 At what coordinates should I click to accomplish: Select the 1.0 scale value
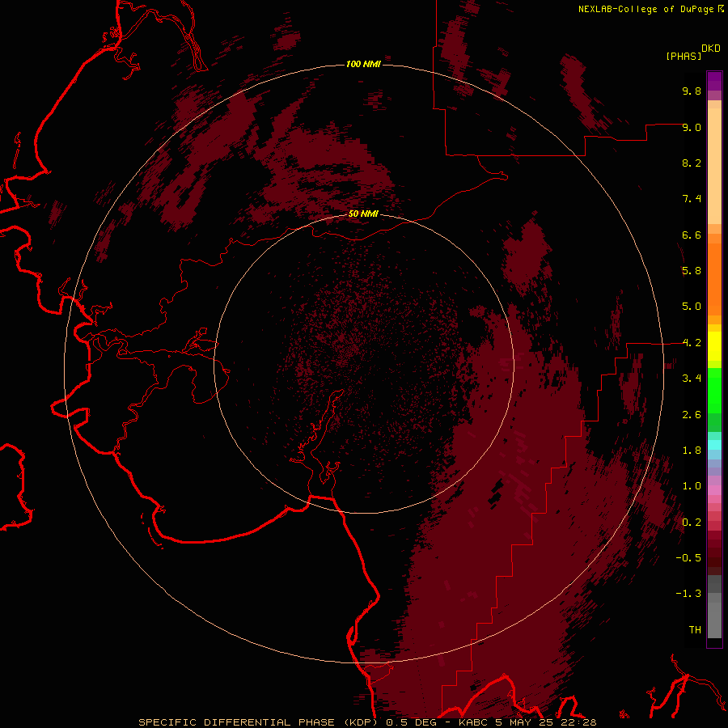coord(692,486)
